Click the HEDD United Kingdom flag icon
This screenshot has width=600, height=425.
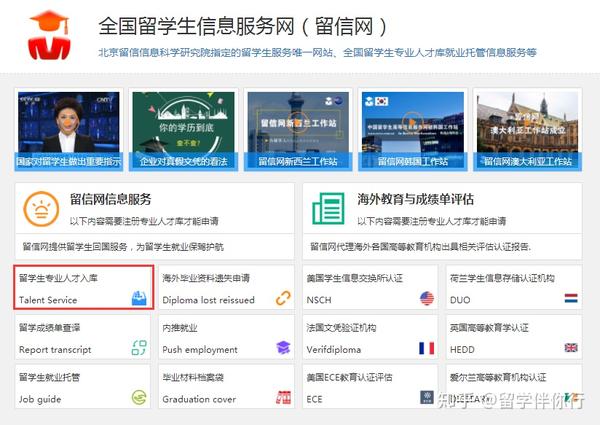point(571,348)
